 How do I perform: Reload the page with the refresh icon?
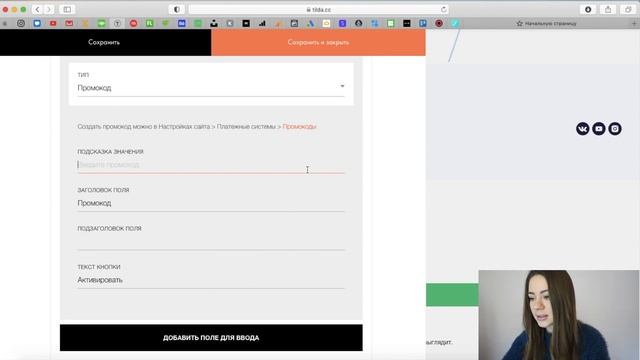(x=443, y=9)
